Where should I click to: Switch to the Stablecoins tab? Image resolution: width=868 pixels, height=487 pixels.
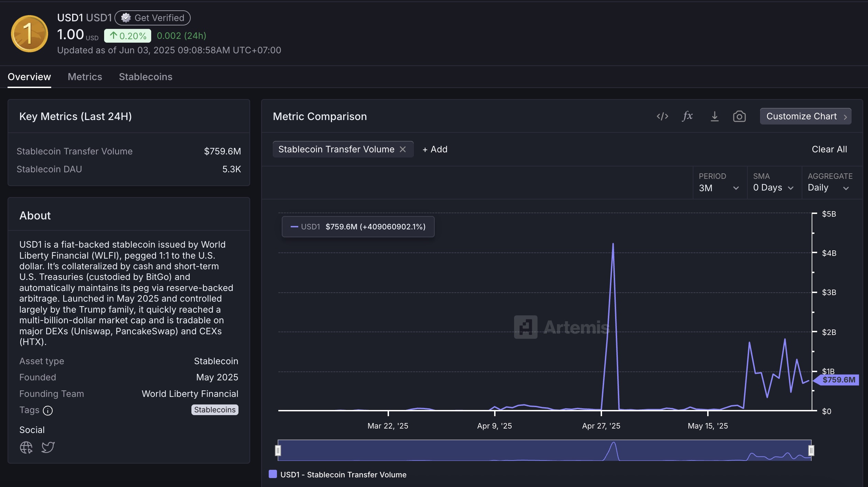146,77
